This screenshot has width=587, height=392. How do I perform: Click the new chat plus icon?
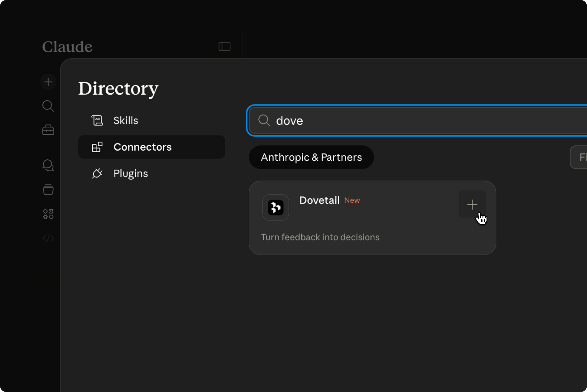click(x=48, y=82)
